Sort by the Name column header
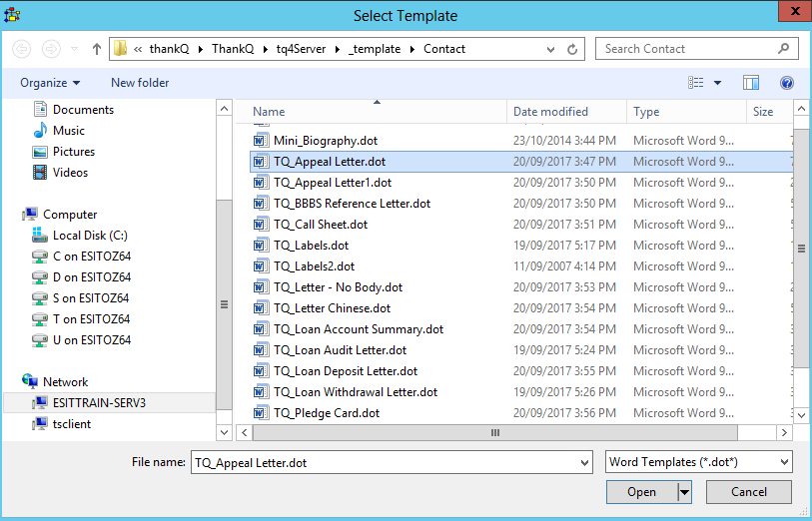This screenshot has height=521, width=812. point(269,112)
